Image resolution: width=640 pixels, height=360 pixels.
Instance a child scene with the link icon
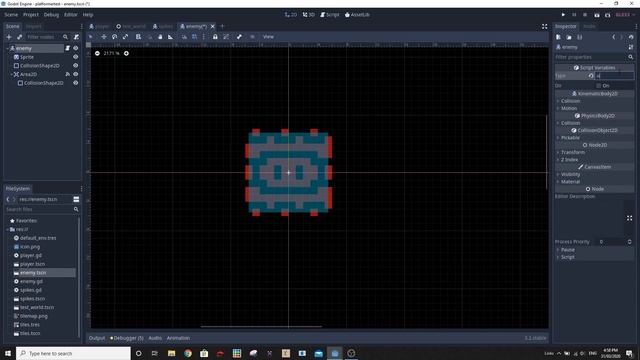tap(19, 37)
